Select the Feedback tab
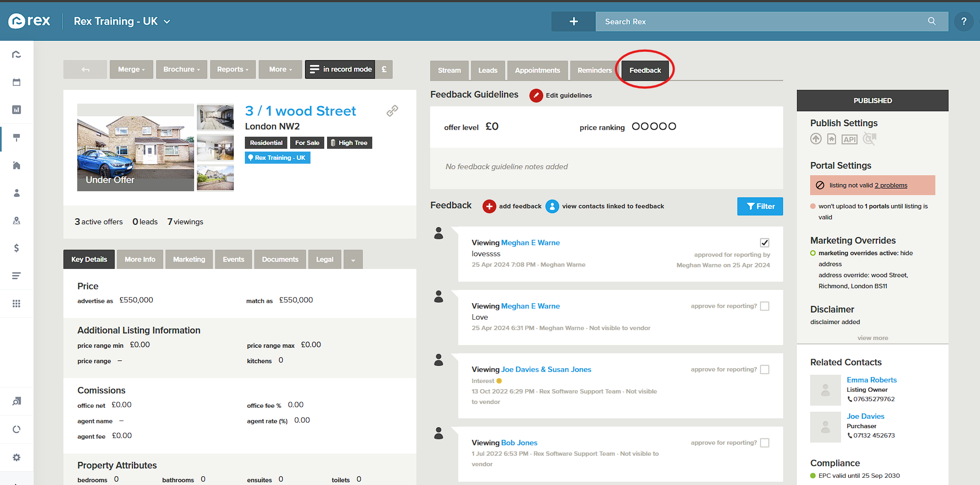 (x=645, y=71)
